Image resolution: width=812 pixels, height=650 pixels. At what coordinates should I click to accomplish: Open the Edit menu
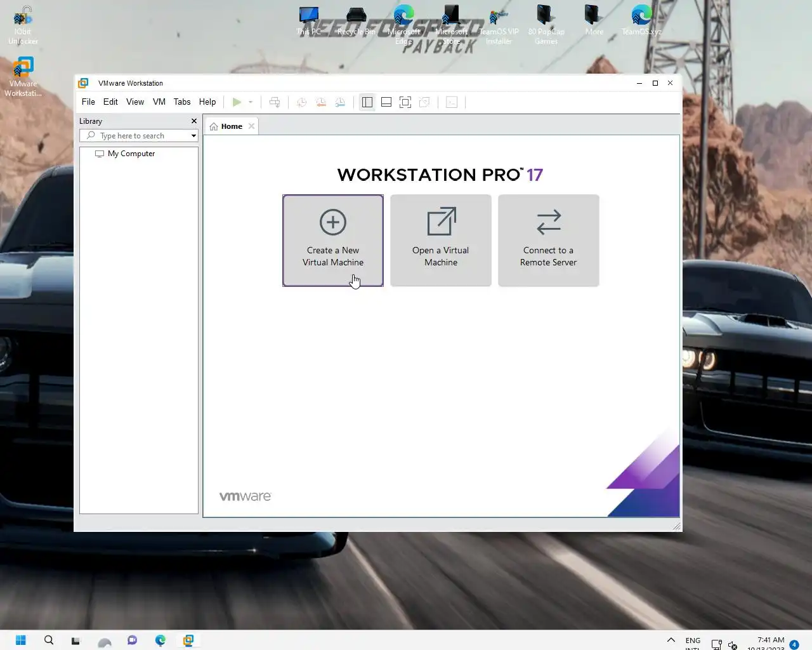pos(110,102)
